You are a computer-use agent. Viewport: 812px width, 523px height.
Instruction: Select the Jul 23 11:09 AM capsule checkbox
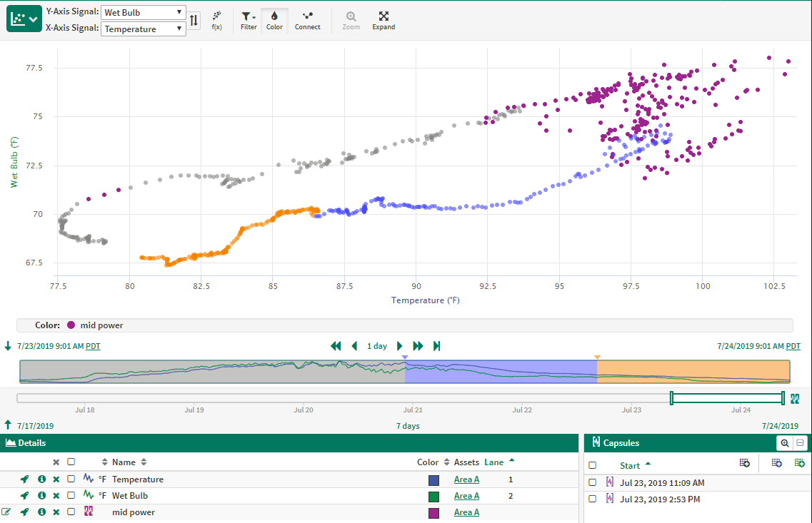(x=592, y=483)
